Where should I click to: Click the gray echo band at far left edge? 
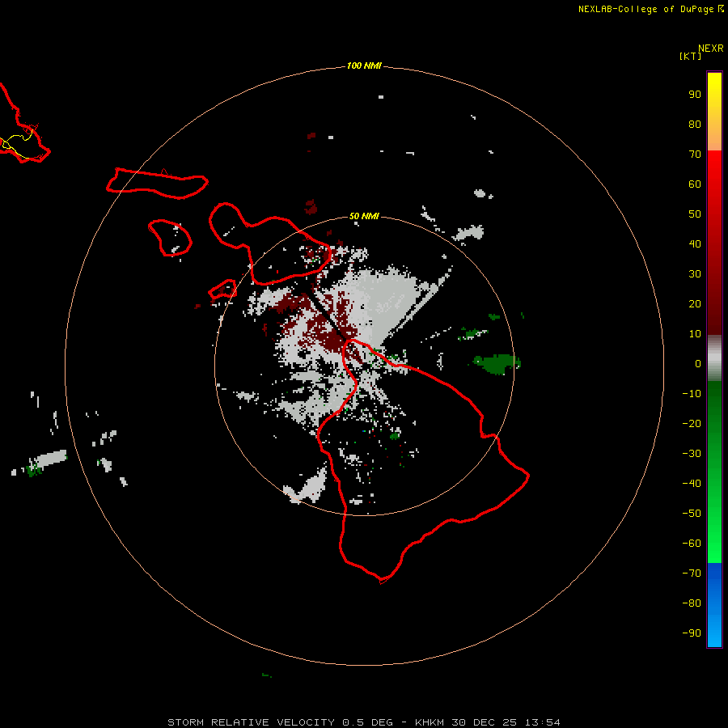(49, 459)
